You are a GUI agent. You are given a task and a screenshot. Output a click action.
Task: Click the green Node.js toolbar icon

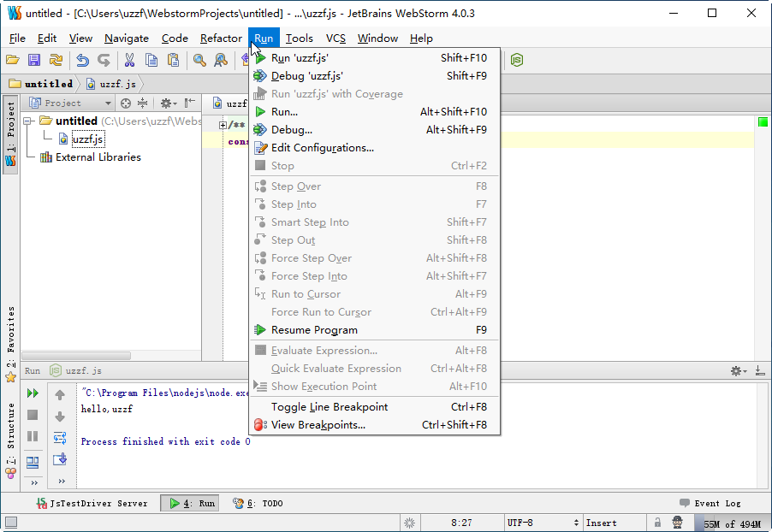click(x=516, y=60)
